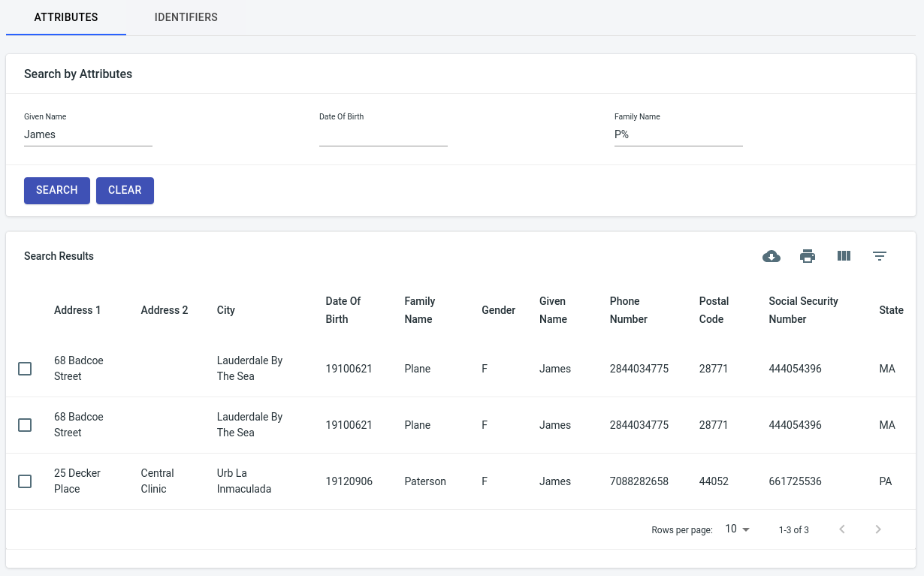Switch to the Identifiers tab
The height and width of the screenshot is (576, 924).
(x=186, y=17)
